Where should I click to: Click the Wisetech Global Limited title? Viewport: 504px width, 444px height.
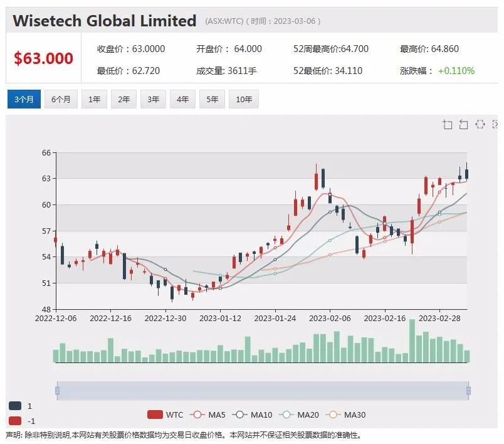tap(105, 21)
